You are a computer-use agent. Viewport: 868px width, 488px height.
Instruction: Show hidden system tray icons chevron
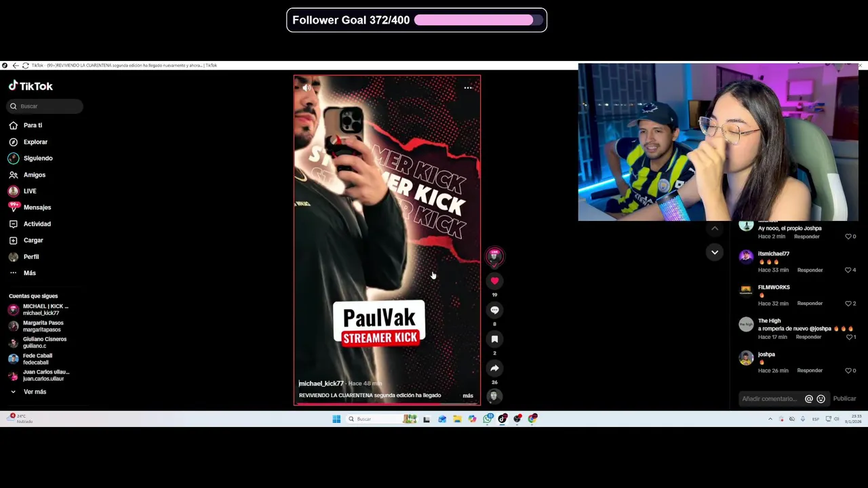tap(770, 419)
